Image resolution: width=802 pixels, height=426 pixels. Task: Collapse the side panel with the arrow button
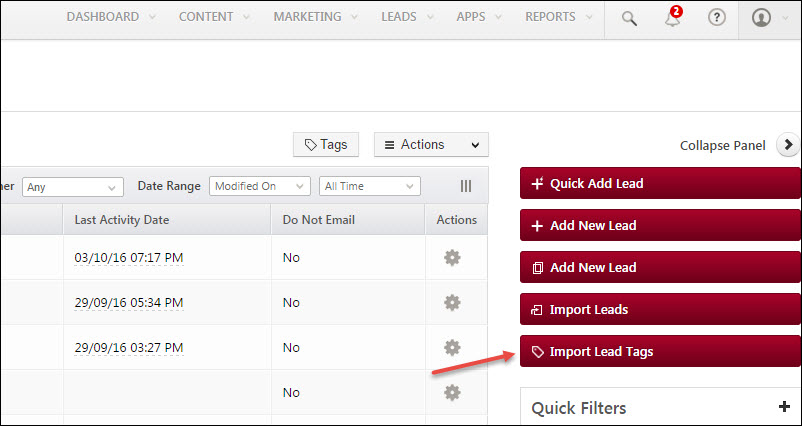(788, 145)
